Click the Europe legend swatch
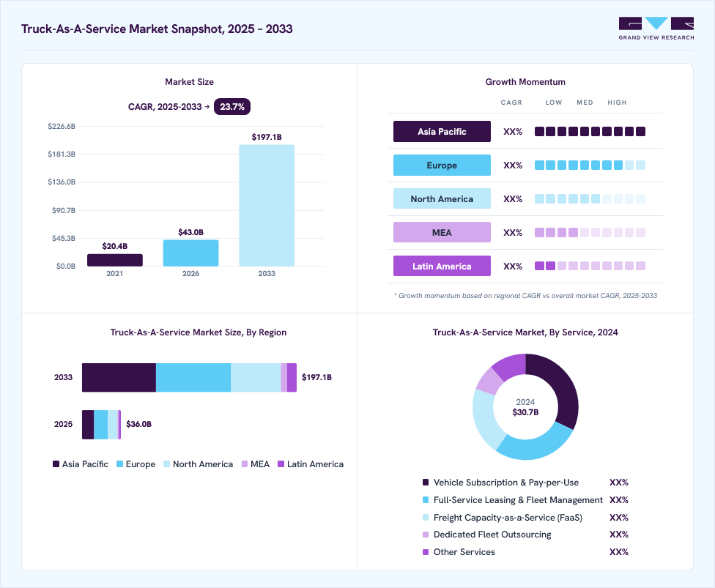Image resolution: width=715 pixels, height=588 pixels. point(120,464)
